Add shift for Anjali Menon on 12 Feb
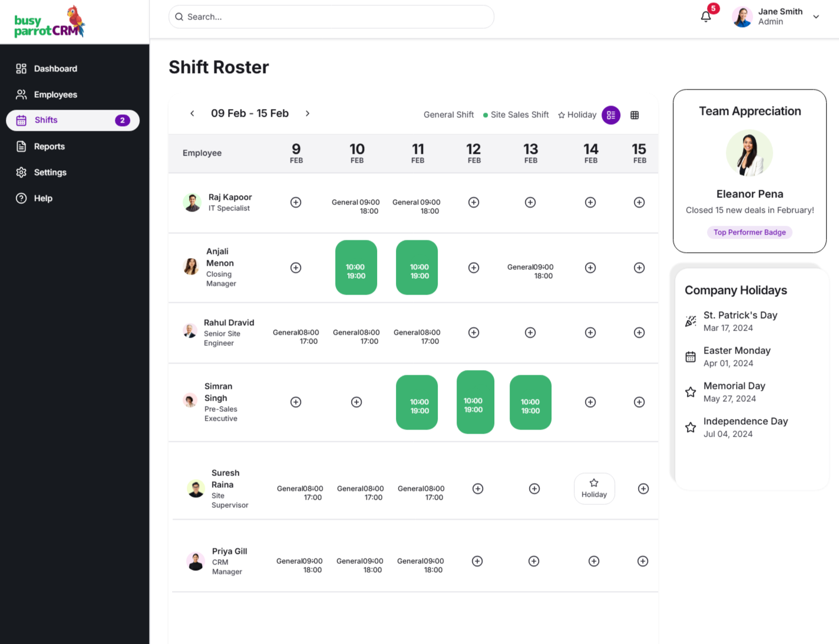Screen dimensions: 839x644 point(474,267)
